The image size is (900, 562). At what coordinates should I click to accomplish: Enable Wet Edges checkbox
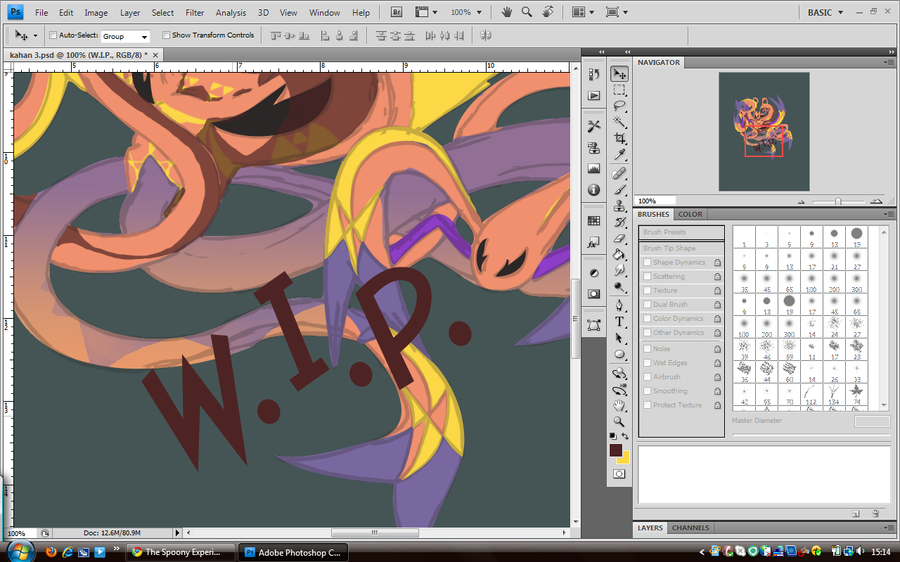pos(647,363)
